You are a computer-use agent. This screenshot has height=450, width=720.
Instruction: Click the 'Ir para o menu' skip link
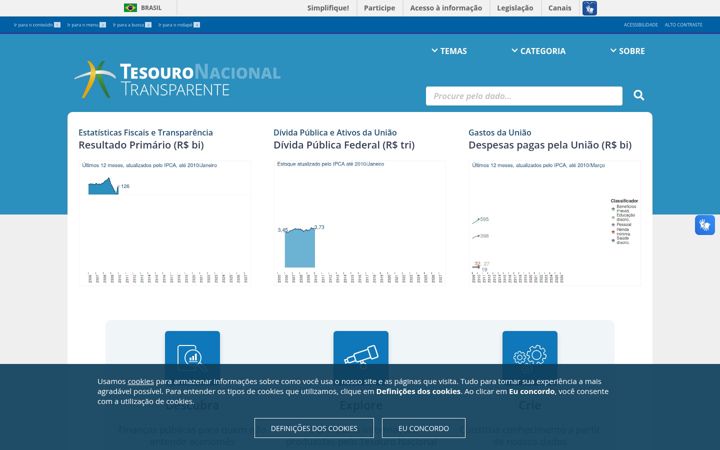pyautogui.click(x=86, y=25)
